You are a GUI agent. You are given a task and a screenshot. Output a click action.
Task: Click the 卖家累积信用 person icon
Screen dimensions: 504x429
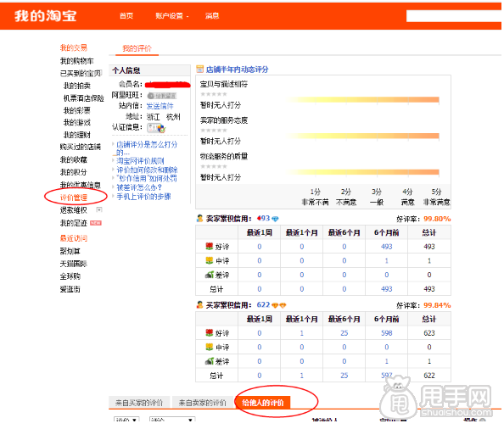point(199,219)
